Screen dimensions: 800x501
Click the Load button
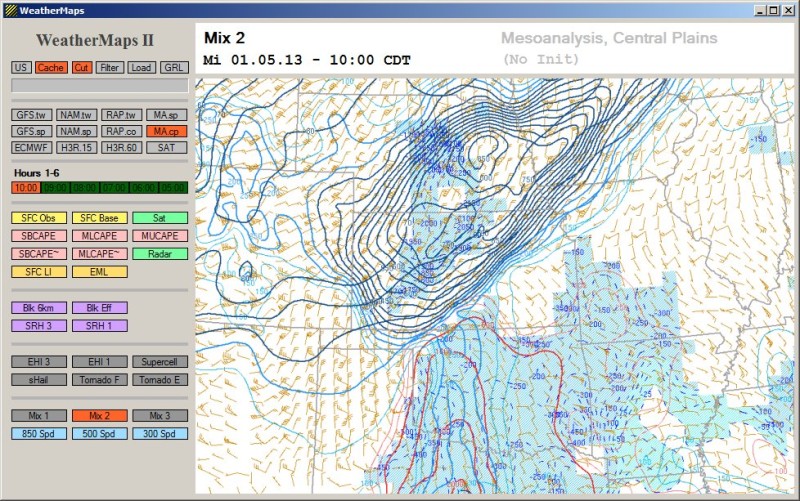tap(141, 67)
